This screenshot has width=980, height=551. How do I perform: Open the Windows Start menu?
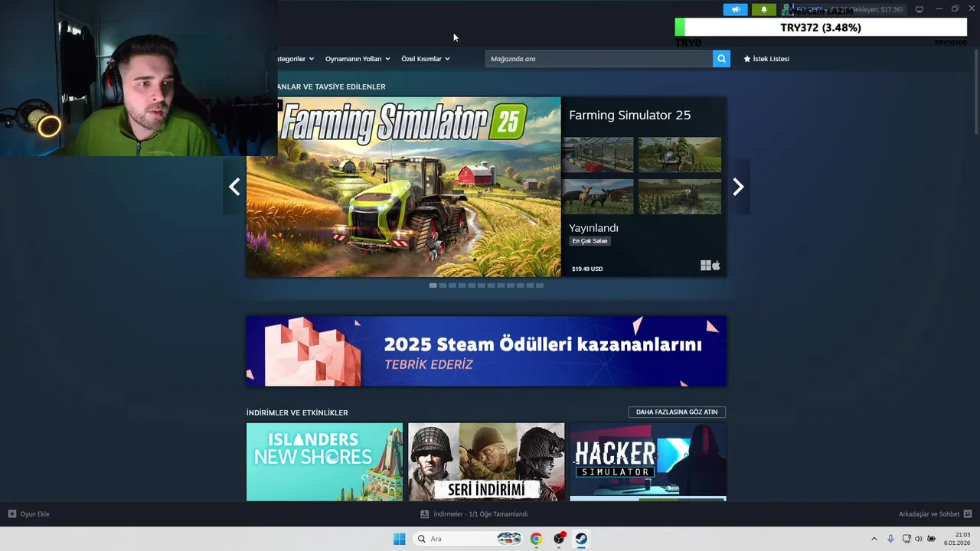tap(400, 539)
